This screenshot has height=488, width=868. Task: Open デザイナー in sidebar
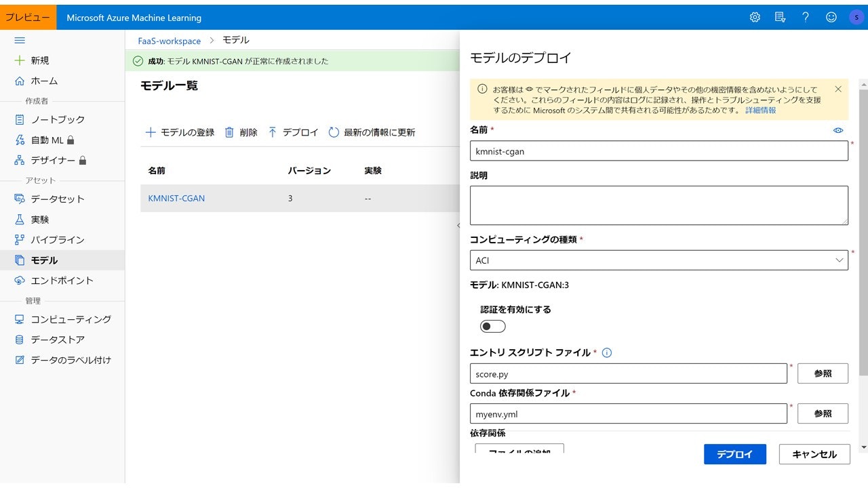point(50,161)
